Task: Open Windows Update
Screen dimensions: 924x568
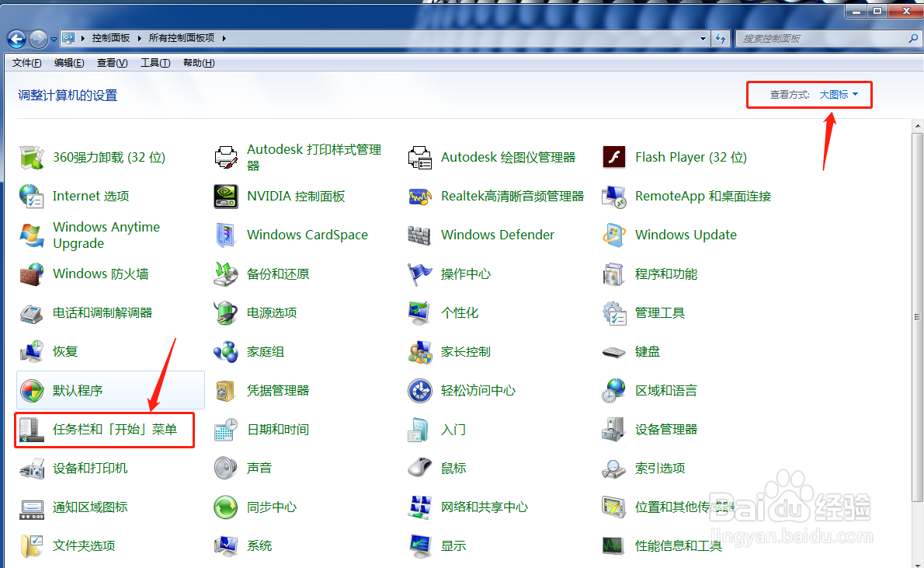Action: (x=686, y=235)
